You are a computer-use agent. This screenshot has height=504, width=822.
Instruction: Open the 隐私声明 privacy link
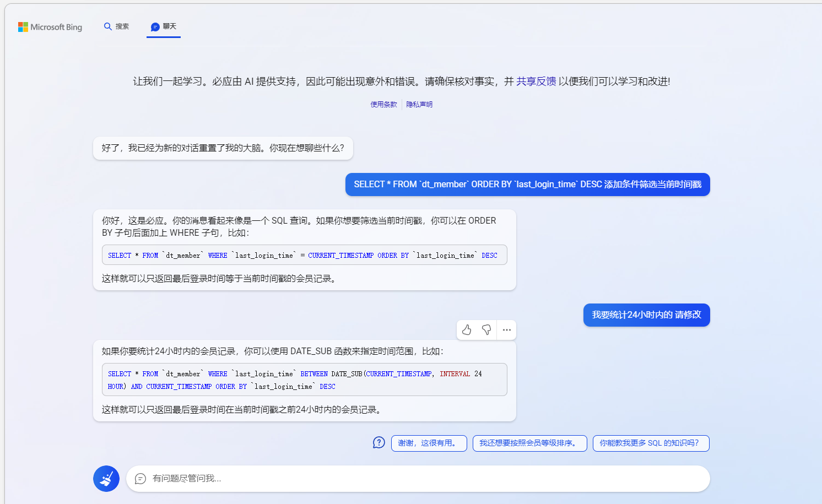[x=419, y=105]
